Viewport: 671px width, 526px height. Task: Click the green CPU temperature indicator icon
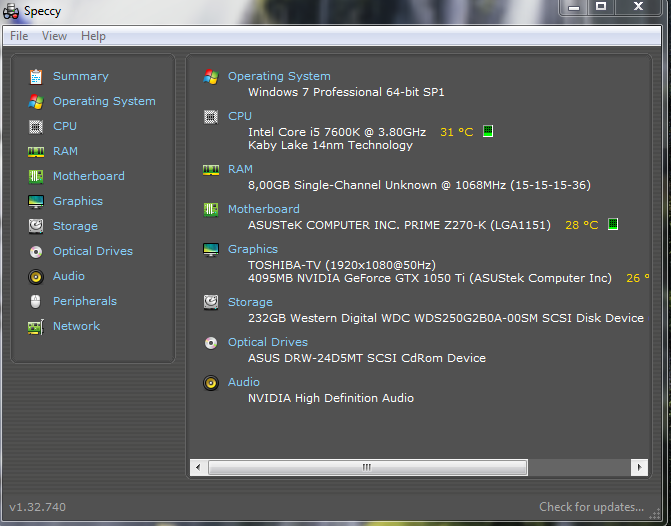pyautogui.click(x=488, y=131)
